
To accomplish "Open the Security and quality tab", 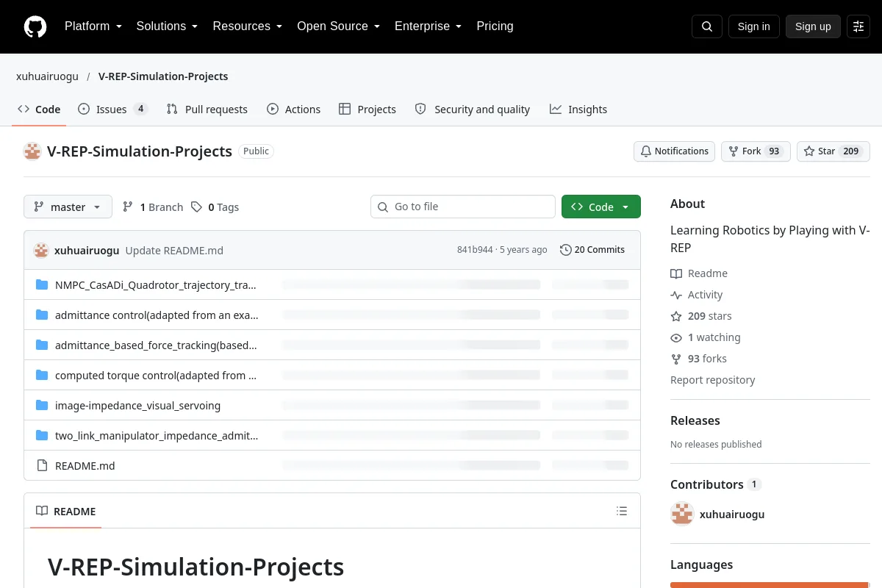I will click(x=472, y=110).
